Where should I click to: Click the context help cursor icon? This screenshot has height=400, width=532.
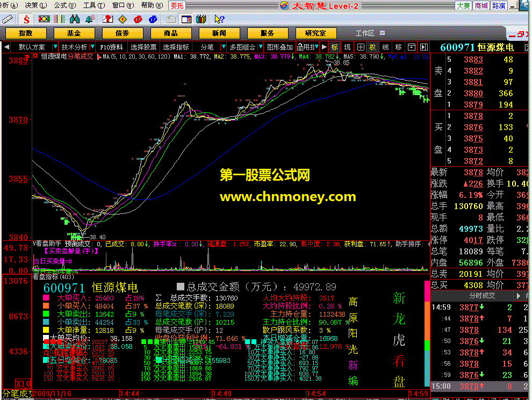tap(220, 19)
